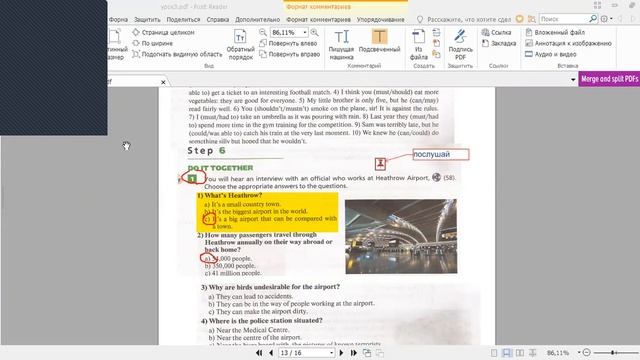This screenshot has height=360, width=640.
Task: Switch to facing pages view mode
Action: point(520,353)
